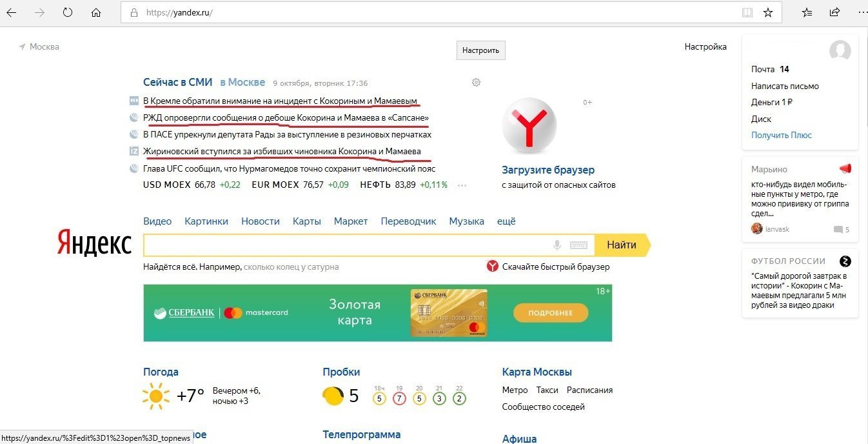Open browser settings and more menu
This screenshot has width=868, height=444.
tap(862, 12)
